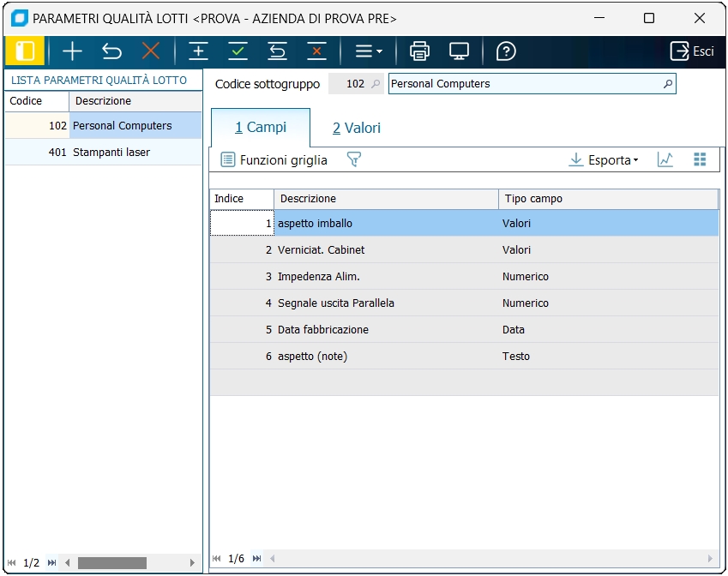
Task: Click the Esci button
Action: point(692,51)
